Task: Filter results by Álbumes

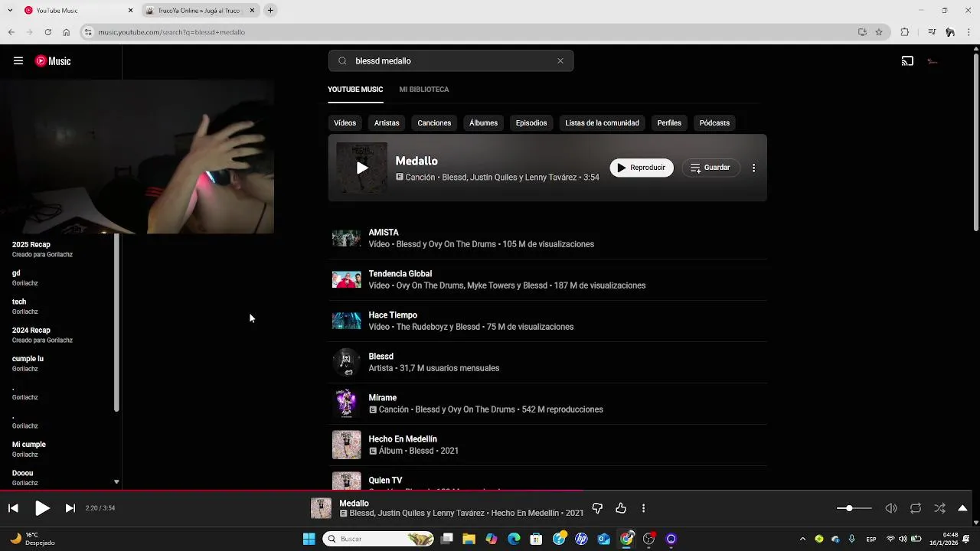Action: (x=483, y=122)
